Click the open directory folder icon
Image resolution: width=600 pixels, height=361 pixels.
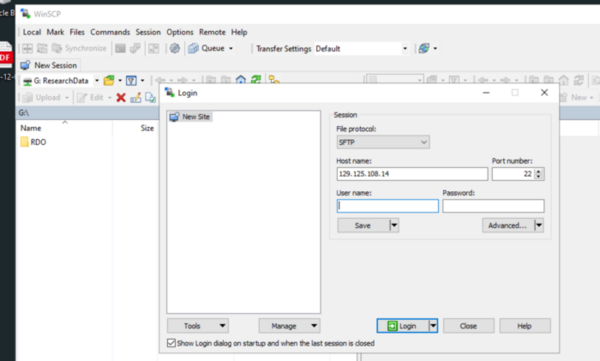point(109,80)
